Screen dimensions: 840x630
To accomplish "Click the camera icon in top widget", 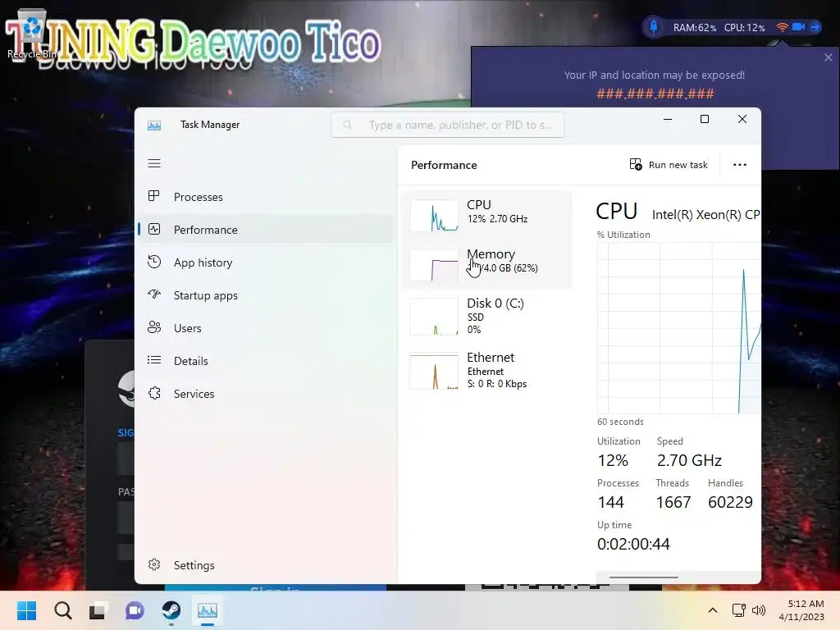I will pyautogui.click(x=799, y=27).
